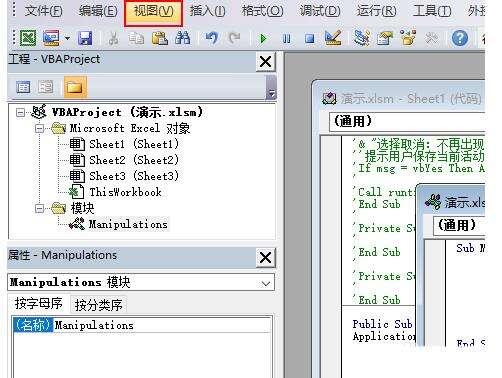Click the Insert UserForm icon

[x=51, y=38]
